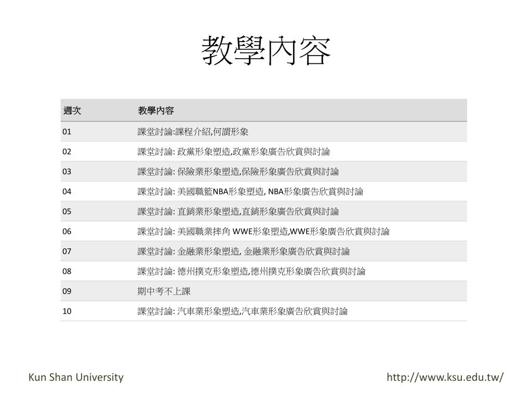Select the 教學內容 table column header

pos(156,111)
